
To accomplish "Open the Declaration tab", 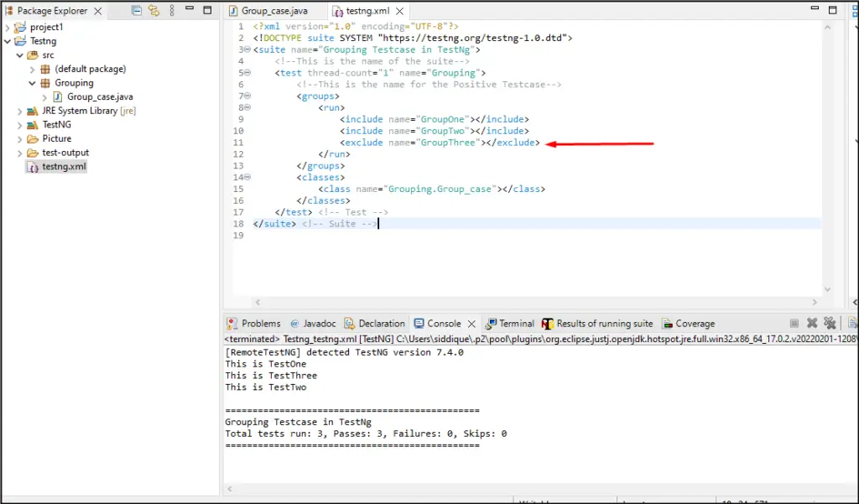I will click(x=375, y=324).
